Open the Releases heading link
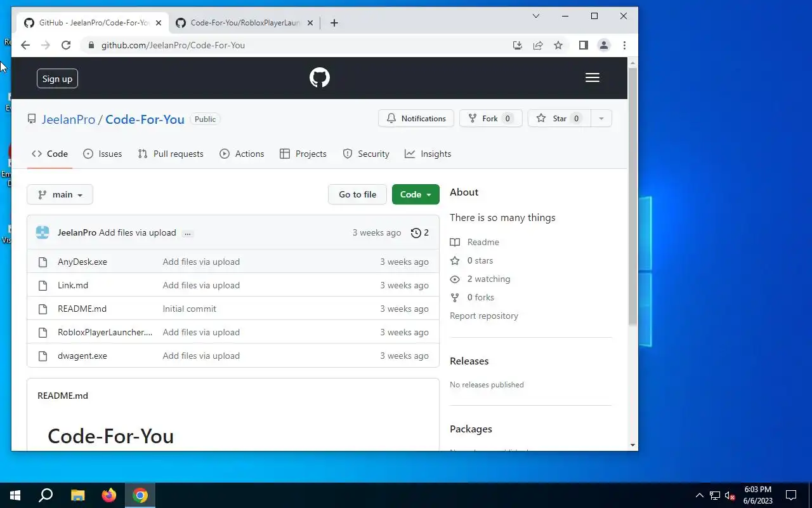The width and height of the screenshot is (812, 508). point(469,361)
